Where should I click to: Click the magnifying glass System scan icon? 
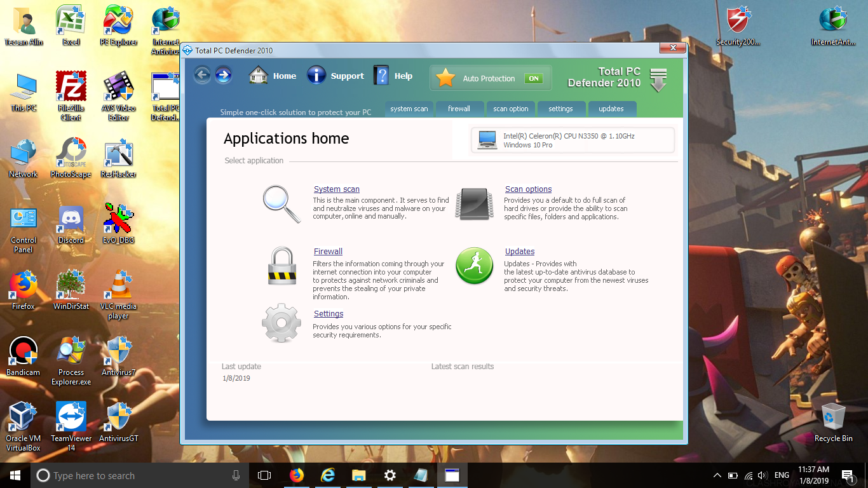[x=281, y=204]
